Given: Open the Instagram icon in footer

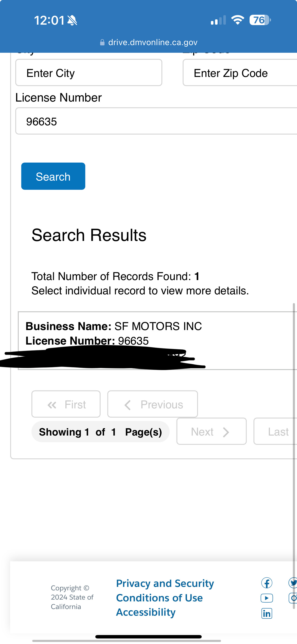Looking at the screenshot, I should (x=293, y=598).
